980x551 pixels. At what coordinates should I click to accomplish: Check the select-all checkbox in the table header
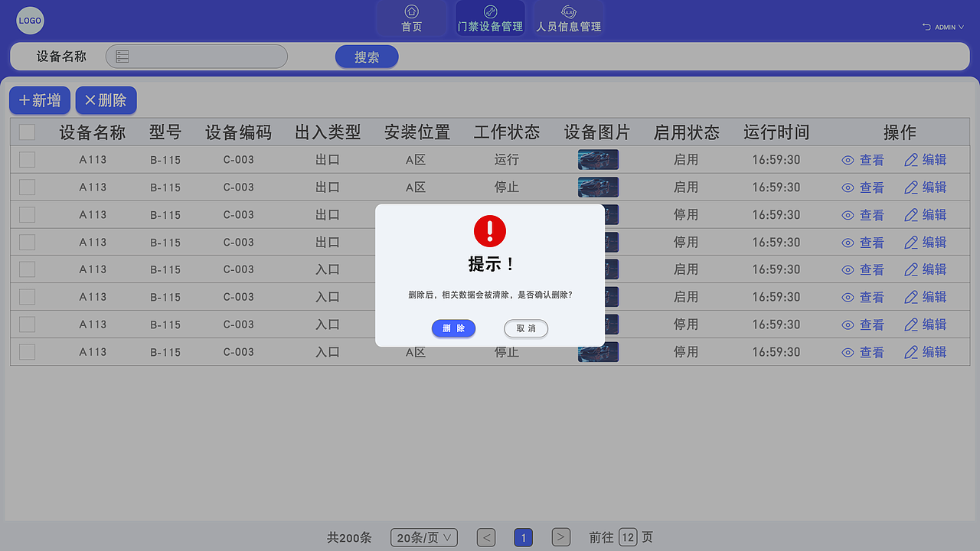[27, 132]
